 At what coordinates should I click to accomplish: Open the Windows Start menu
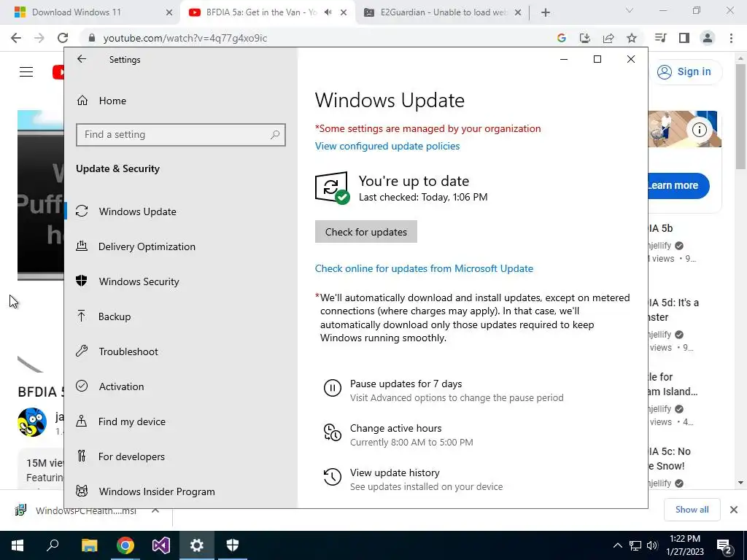[18, 545]
